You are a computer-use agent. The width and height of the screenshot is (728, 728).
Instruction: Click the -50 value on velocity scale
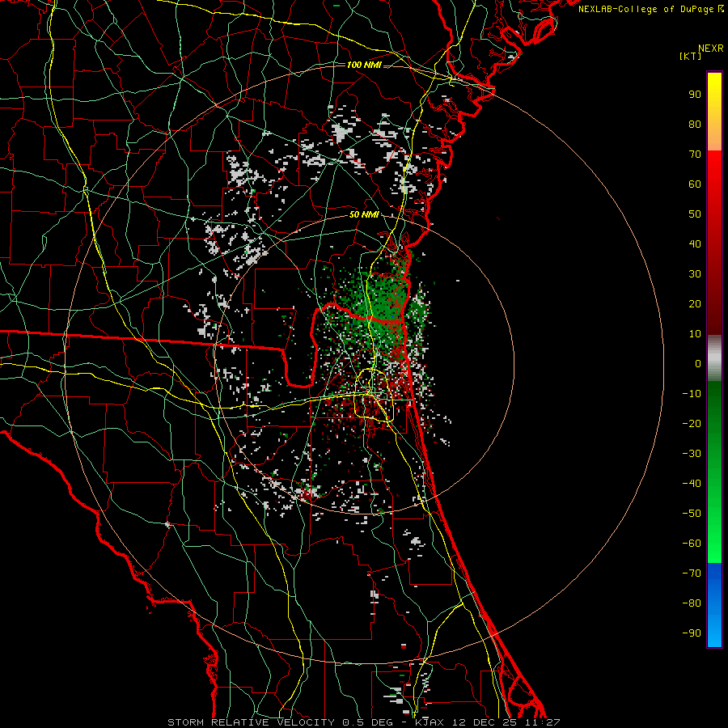pos(692,514)
